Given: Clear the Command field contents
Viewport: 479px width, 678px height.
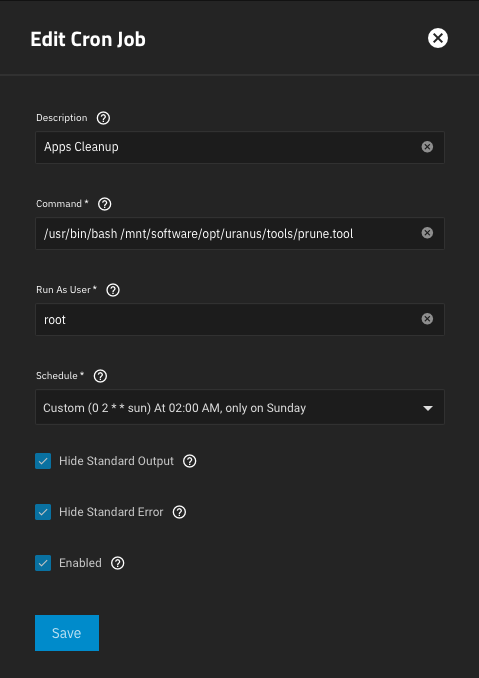Looking at the screenshot, I should click(x=427, y=233).
